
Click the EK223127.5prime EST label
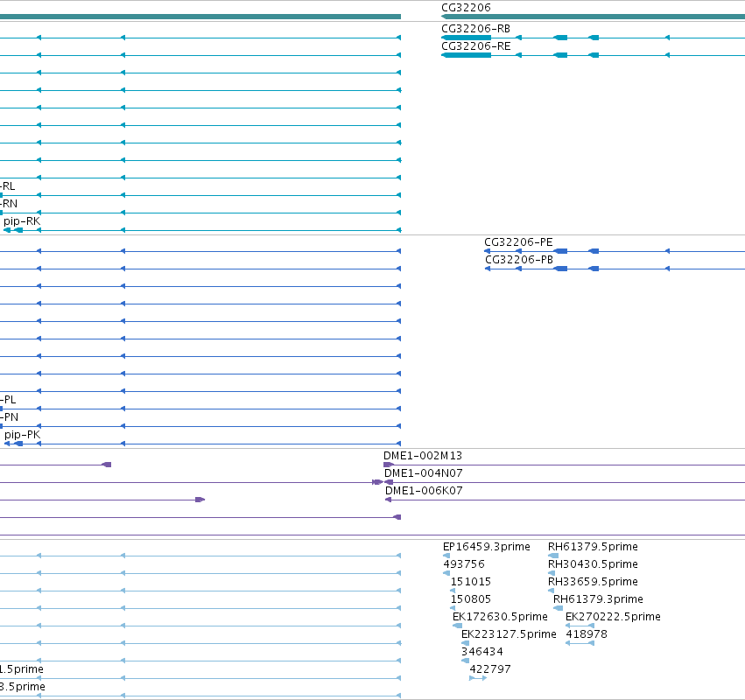pos(509,634)
